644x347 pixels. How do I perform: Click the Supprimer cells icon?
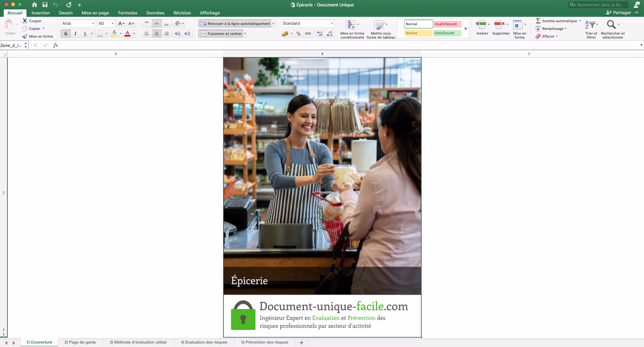499,24
